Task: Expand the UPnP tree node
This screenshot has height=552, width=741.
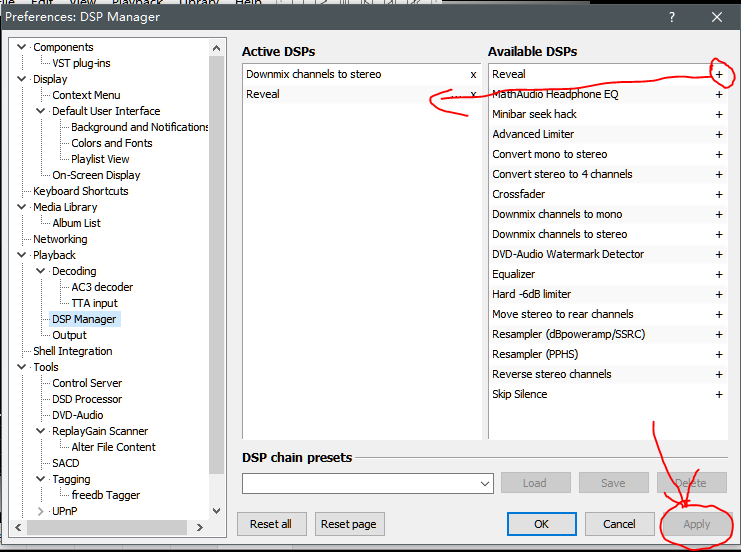Action: point(41,511)
